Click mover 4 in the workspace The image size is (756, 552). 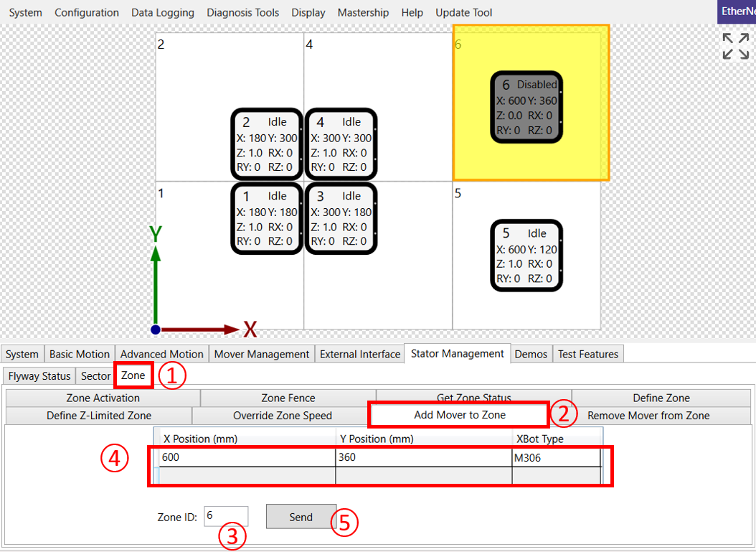[x=341, y=144]
